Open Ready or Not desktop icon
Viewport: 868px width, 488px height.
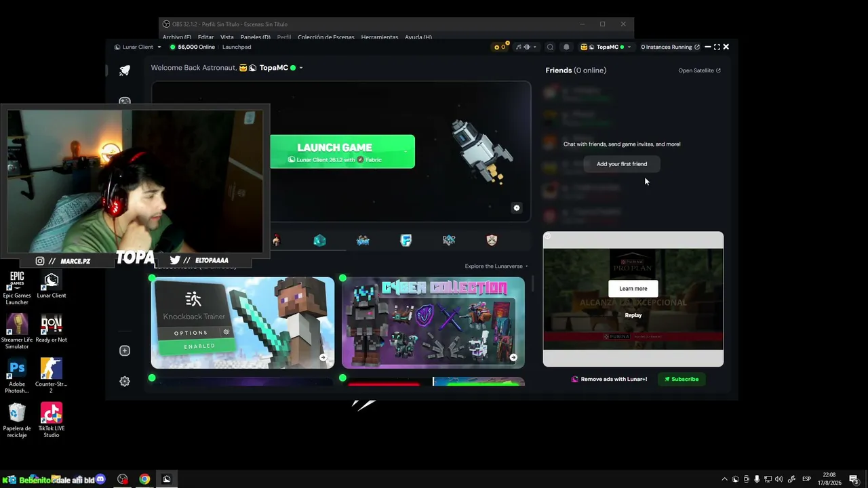(x=52, y=329)
